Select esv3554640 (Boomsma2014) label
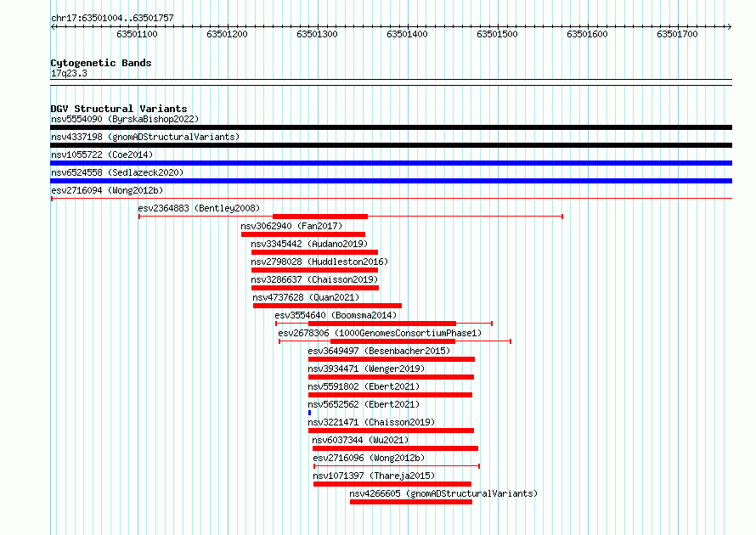This screenshot has width=756, height=535. click(x=336, y=315)
